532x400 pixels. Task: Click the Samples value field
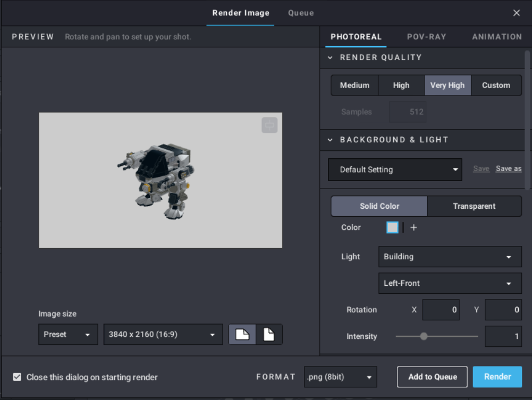coord(408,112)
